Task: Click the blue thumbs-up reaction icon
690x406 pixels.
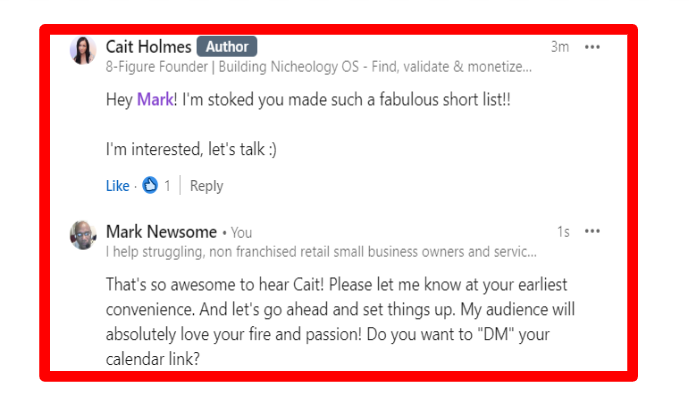Action: [150, 185]
